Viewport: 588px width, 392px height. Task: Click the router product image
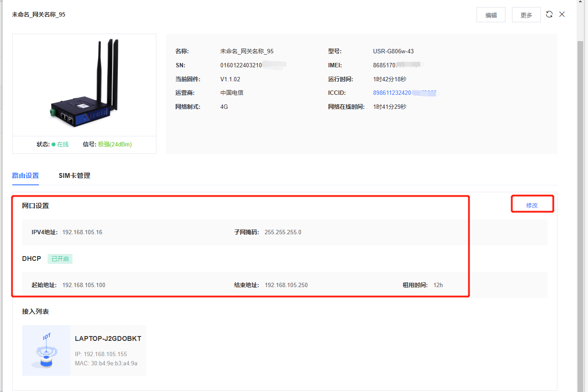click(x=84, y=84)
